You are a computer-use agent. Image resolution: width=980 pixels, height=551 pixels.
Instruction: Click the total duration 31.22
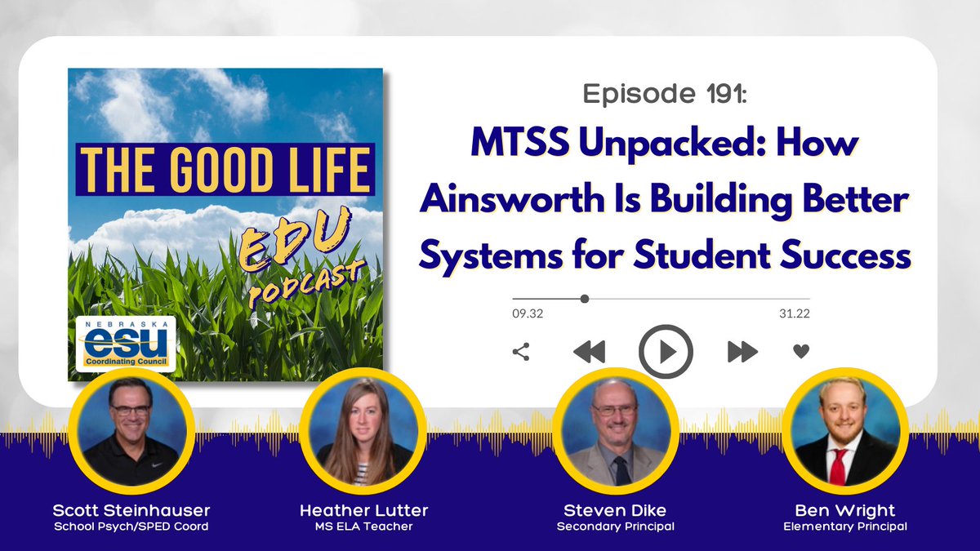[x=795, y=313]
